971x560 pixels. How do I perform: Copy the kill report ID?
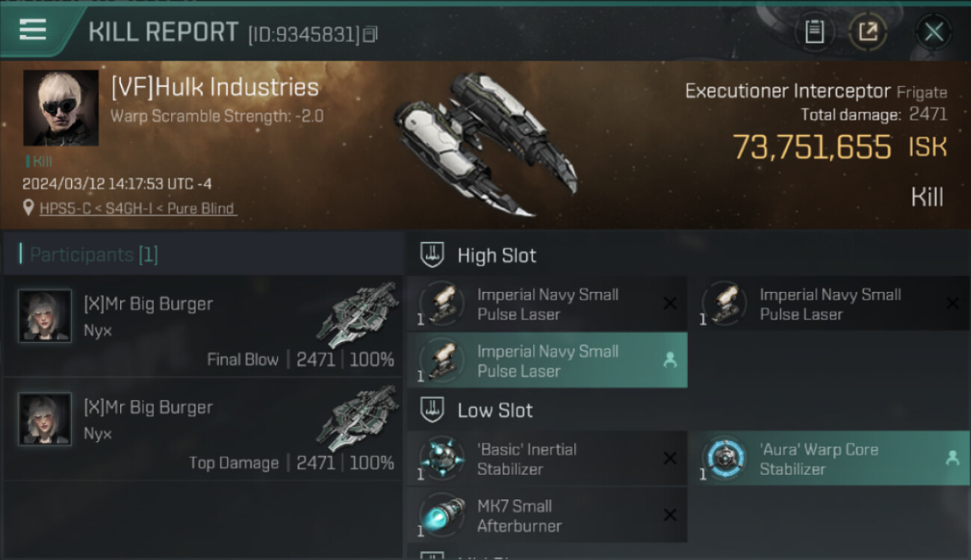(x=371, y=34)
